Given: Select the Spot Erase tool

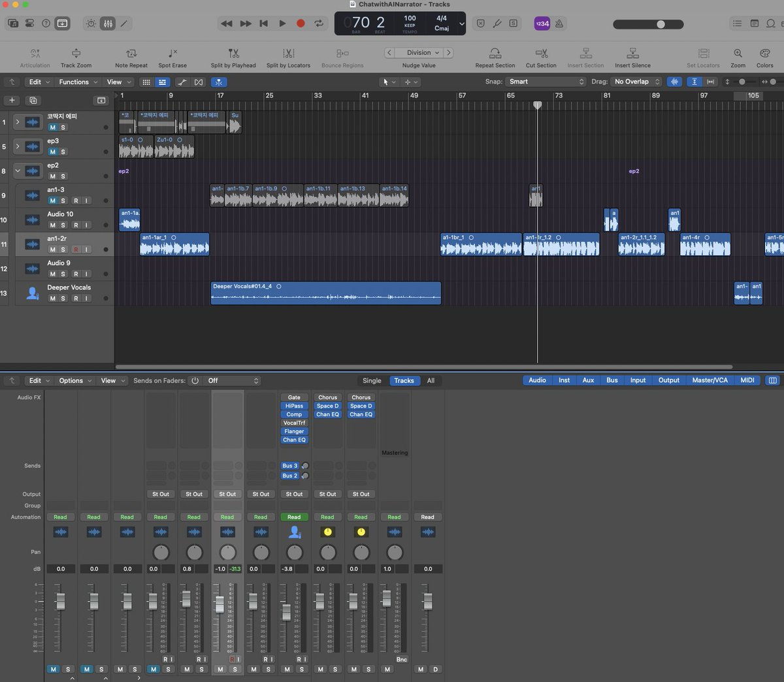Looking at the screenshot, I should (x=172, y=54).
